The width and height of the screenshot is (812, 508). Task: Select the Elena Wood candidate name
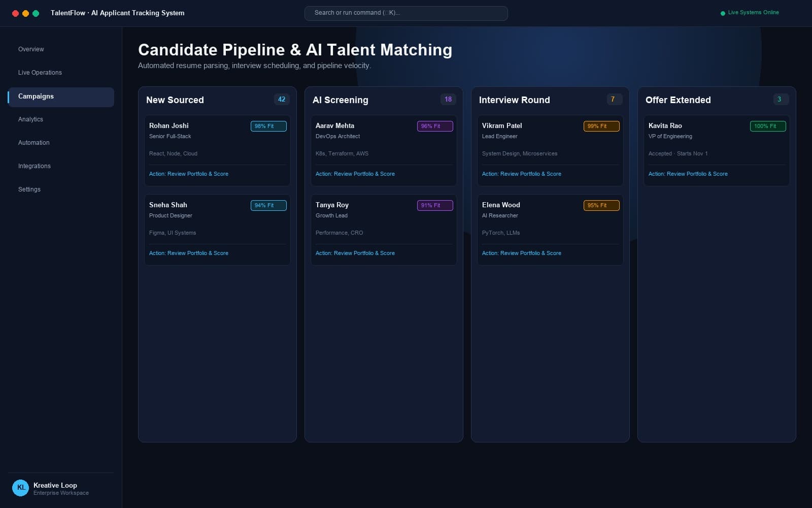click(501, 205)
